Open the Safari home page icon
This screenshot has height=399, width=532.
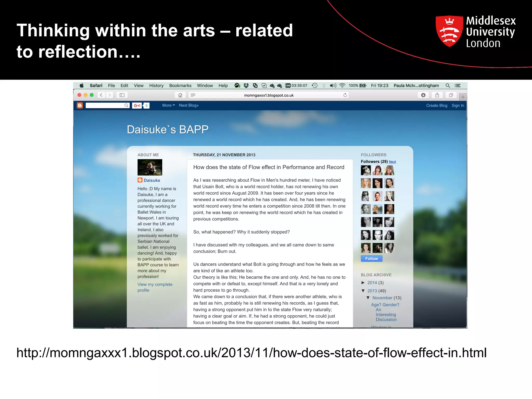(180, 95)
